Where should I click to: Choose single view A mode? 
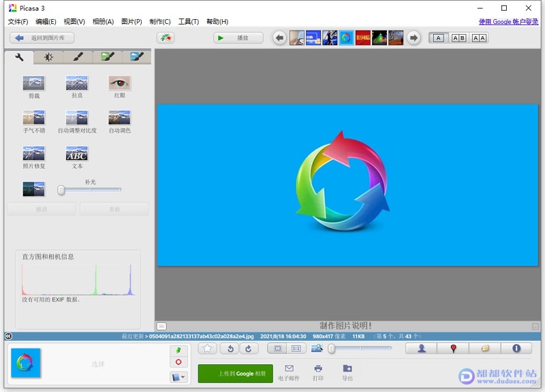tap(439, 38)
